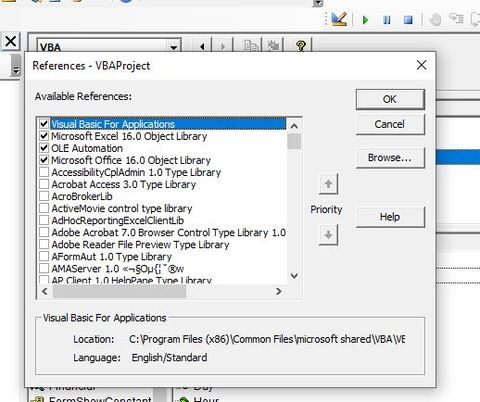Go back with the Object Browser left arrow
The height and width of the screenshot is (402, 480).
tap(202, 46)
